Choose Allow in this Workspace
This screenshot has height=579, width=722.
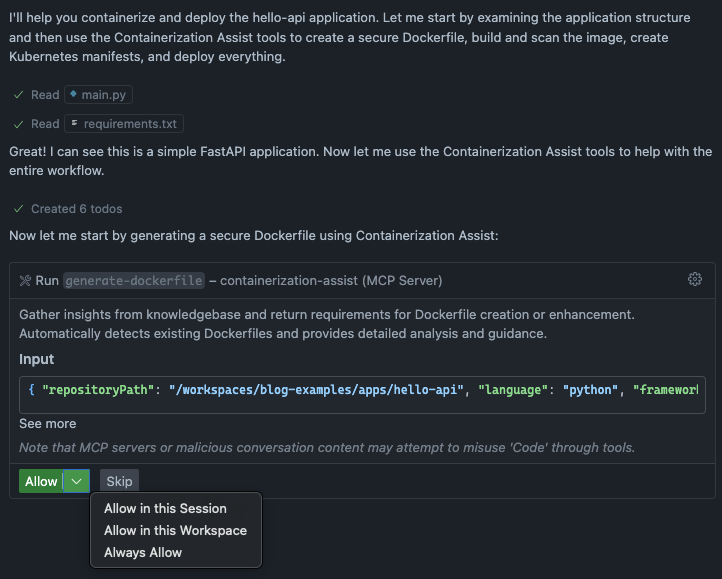[x=175, y=531]
